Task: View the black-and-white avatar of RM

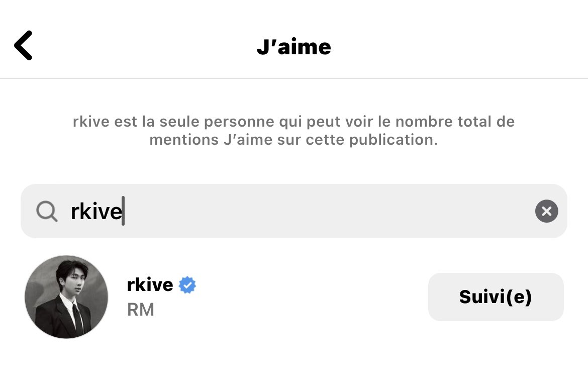Action: coord(66,297)
